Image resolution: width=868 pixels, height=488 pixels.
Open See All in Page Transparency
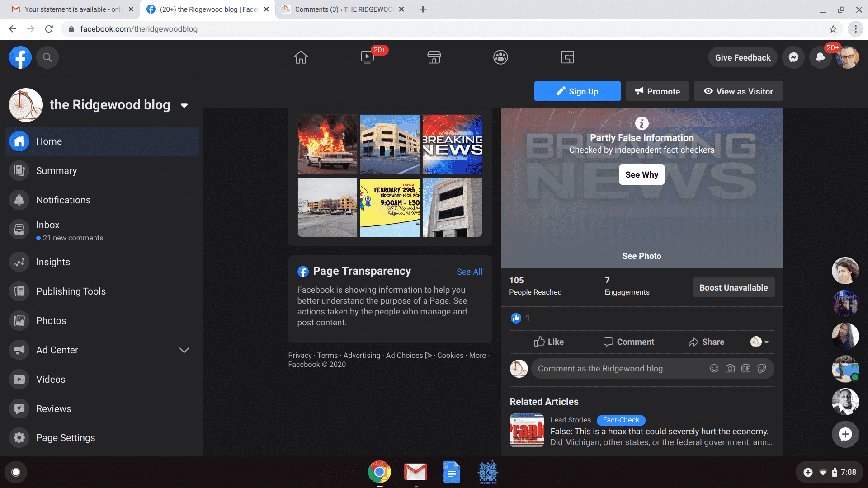point(469,272)
